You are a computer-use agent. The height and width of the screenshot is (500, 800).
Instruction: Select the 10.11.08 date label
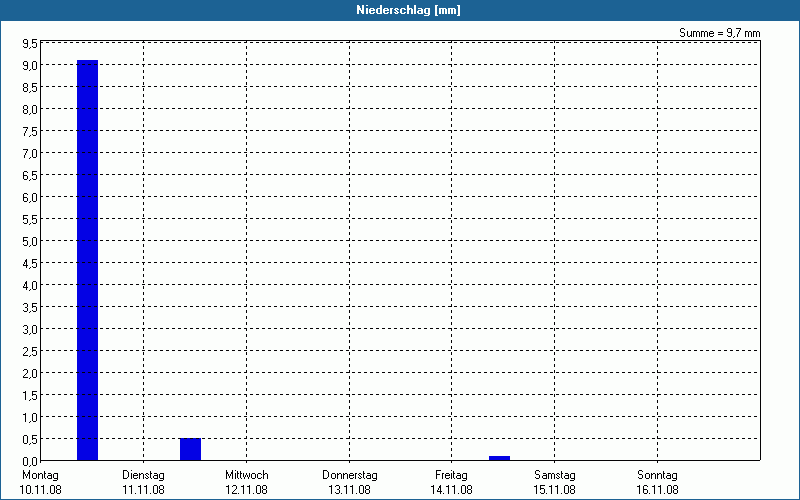[x=40, y=490]
